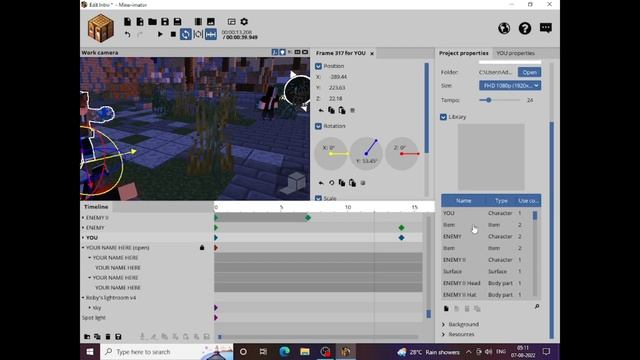Collapse the Position section checkbox
The height and width of the screenshot is (360, 640).
coord(318,66)
